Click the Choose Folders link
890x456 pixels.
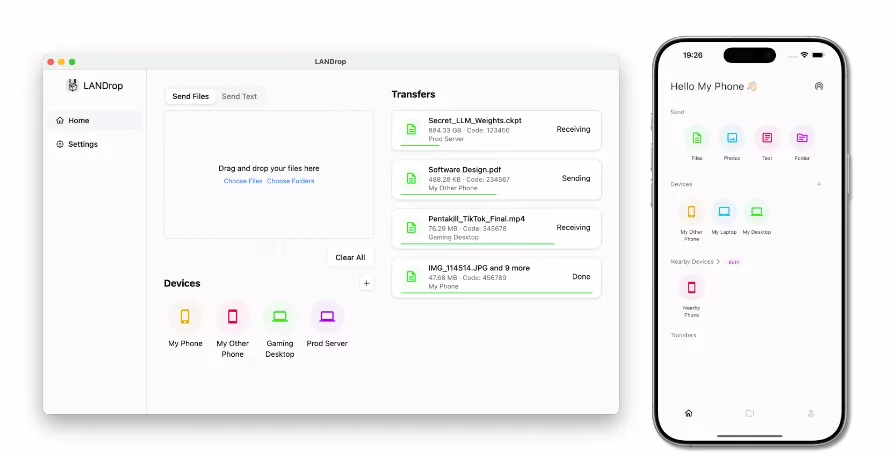[x=291, y=181]
